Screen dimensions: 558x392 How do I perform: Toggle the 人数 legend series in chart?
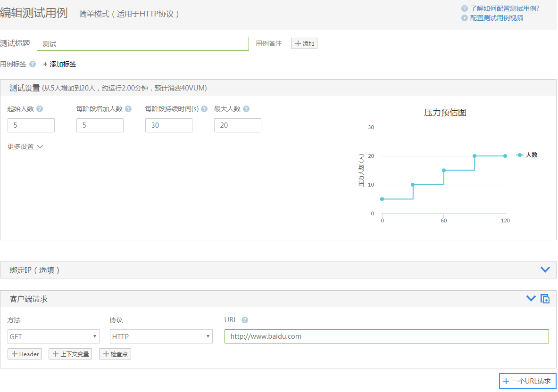(527, 155)
